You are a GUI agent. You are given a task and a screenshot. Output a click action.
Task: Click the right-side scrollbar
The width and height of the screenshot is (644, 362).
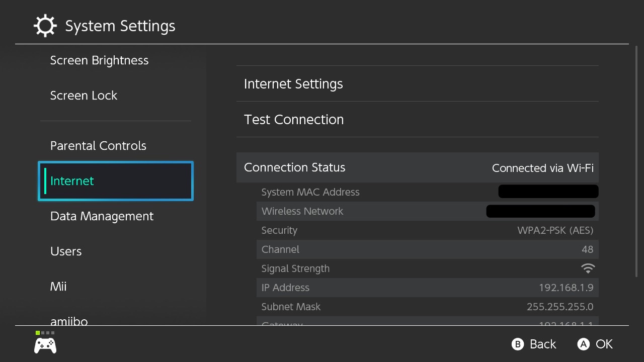pyautogui.click(x=637, y=161)
